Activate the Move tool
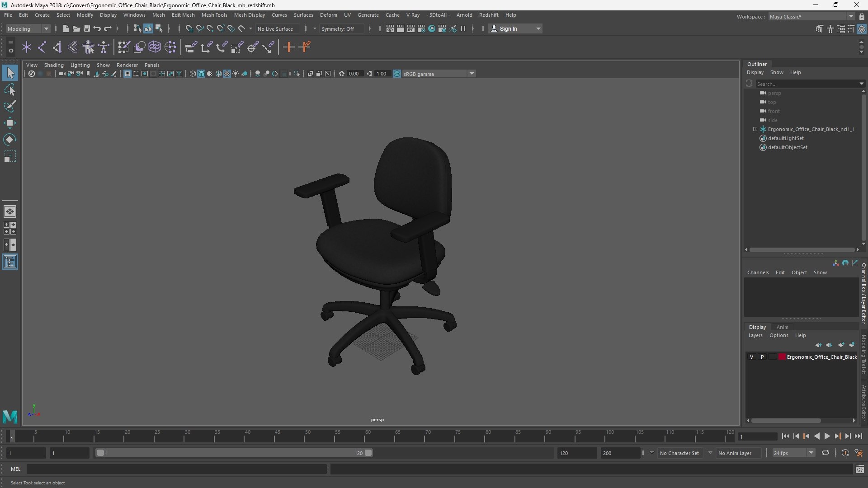The width and height of the screenshot is (868, 488). pos(10,123)
